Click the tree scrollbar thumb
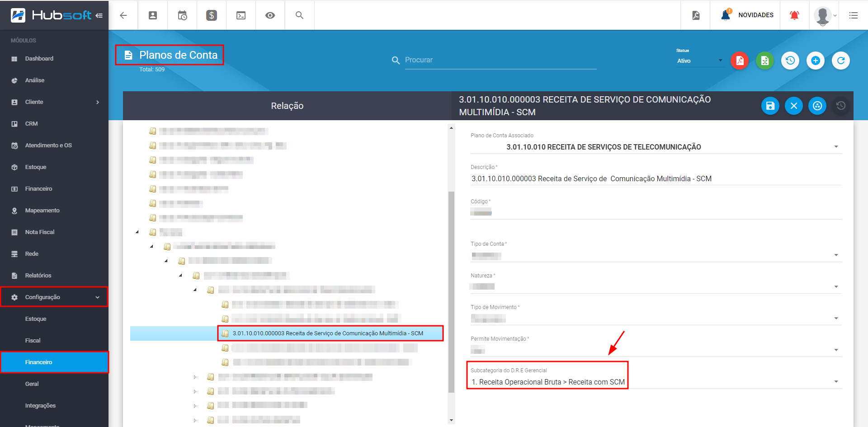Viewport: 868px width, 427px height. coord(451,291)
